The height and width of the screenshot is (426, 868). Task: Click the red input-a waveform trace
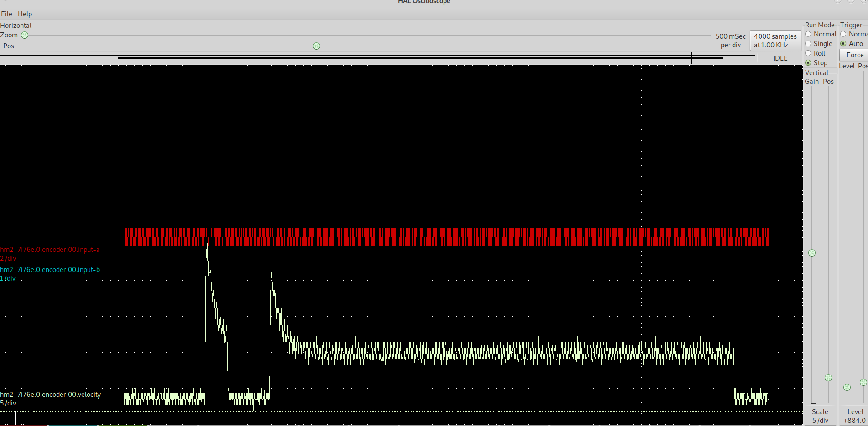447,236
